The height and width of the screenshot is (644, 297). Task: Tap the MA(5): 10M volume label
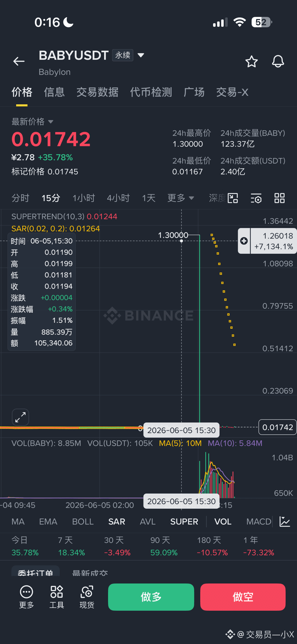pos(180,443)
